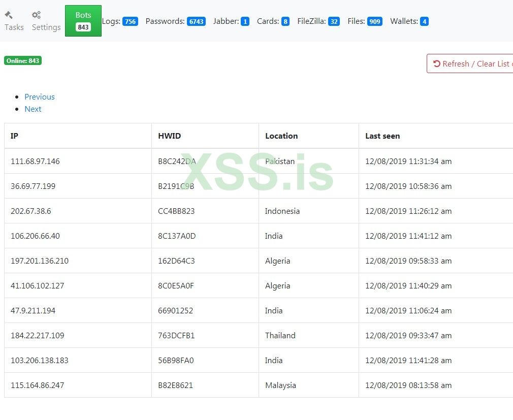Click the Wallets badge showing 4
This screenshot has height=420, width=513.
pyautogui.click(x=424, y=21)
